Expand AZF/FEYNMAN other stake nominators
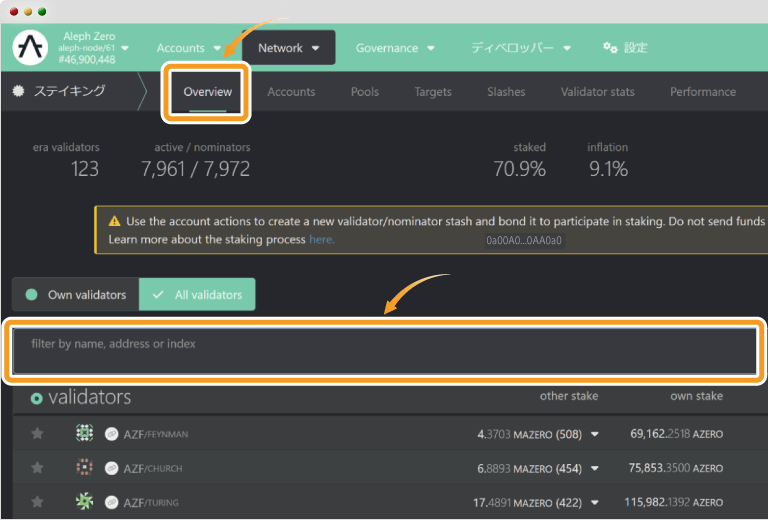The image size is (768, 520). pos(595,435)
